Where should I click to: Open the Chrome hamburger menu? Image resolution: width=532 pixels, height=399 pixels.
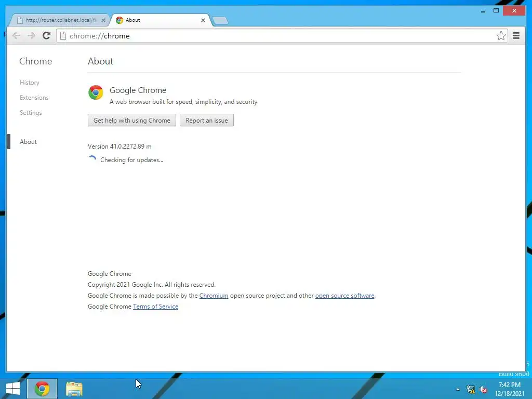pos(516,36)
